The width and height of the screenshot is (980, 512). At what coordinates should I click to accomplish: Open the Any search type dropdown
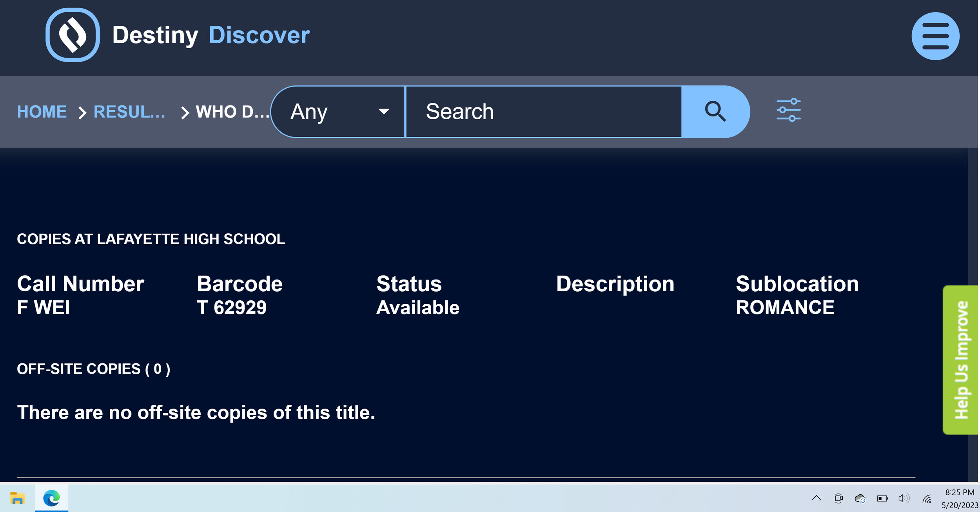click(x=339, y=112)
